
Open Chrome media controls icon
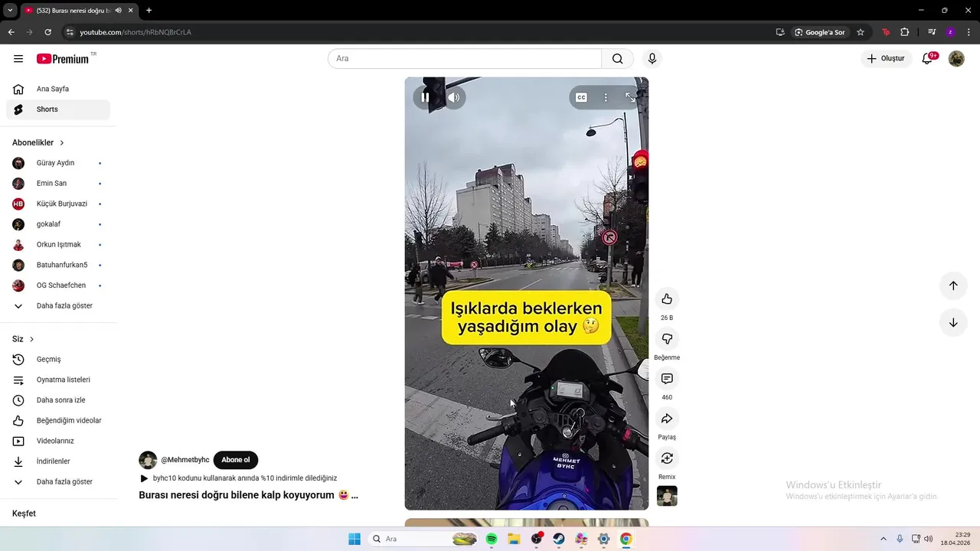[931, 32]
